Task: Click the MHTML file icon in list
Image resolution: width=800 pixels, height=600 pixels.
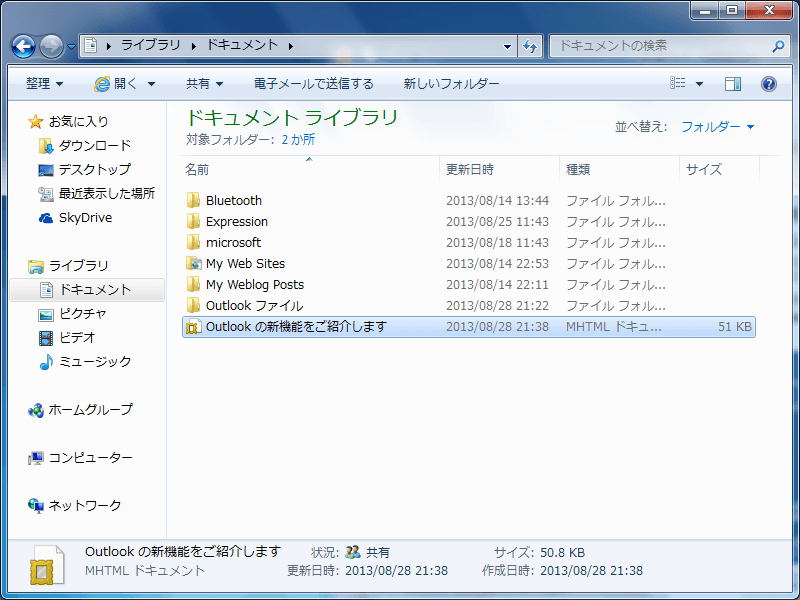Action: tap(193, 327)
